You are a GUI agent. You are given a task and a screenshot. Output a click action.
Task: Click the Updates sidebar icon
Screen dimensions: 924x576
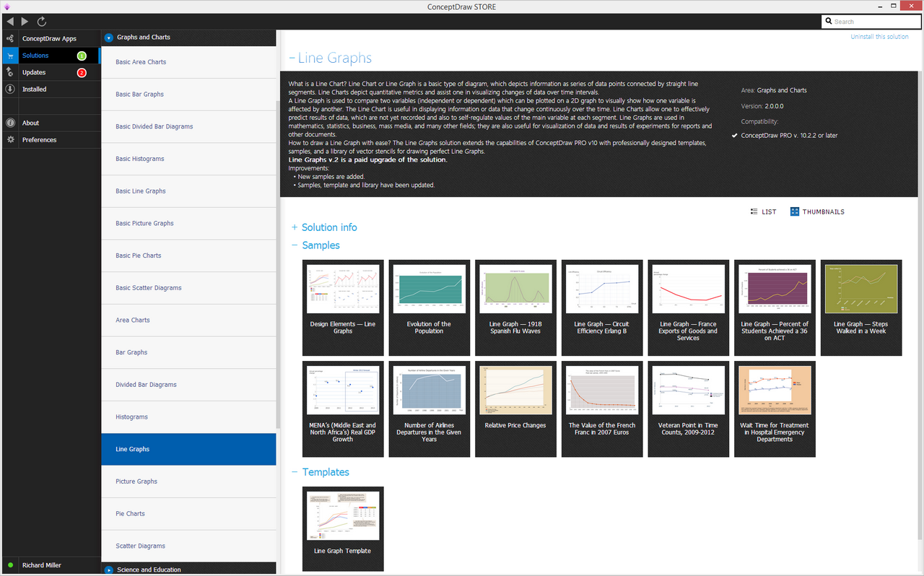[x=10, y=72]
